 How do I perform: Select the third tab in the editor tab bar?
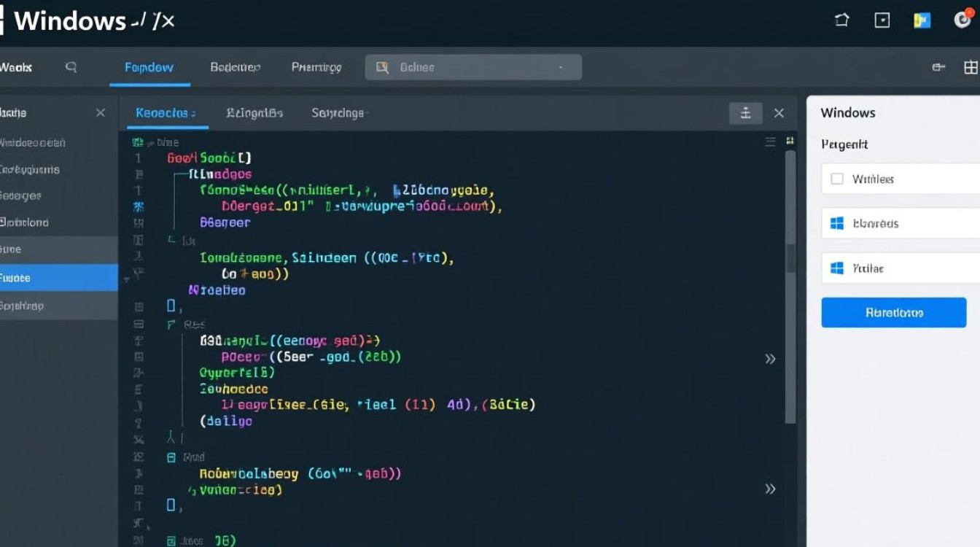point(338,113)
